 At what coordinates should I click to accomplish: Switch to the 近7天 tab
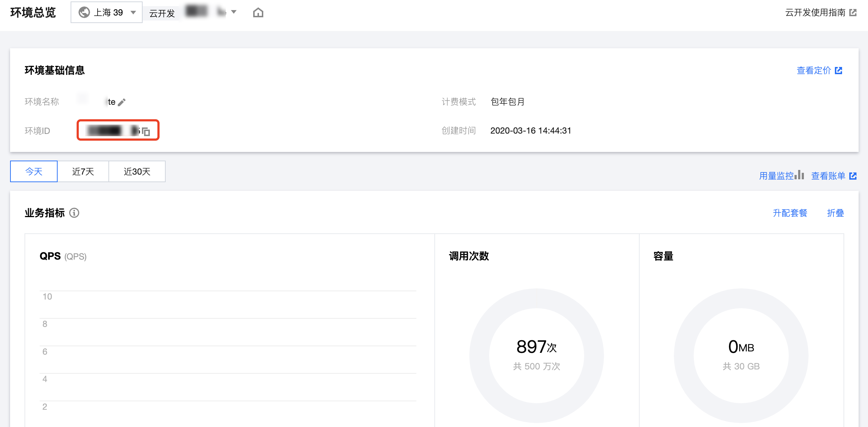tap(83, 171)
